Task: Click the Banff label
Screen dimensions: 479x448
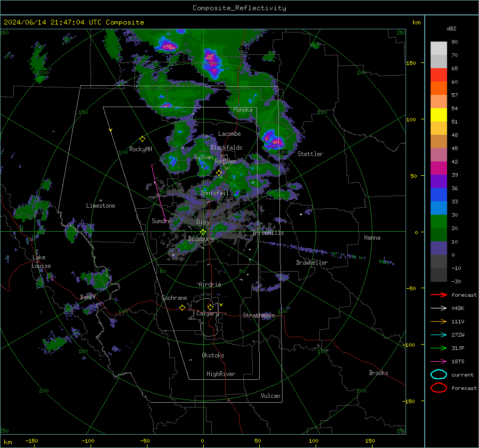Action: pyautogui.click(x=88, y=297)
